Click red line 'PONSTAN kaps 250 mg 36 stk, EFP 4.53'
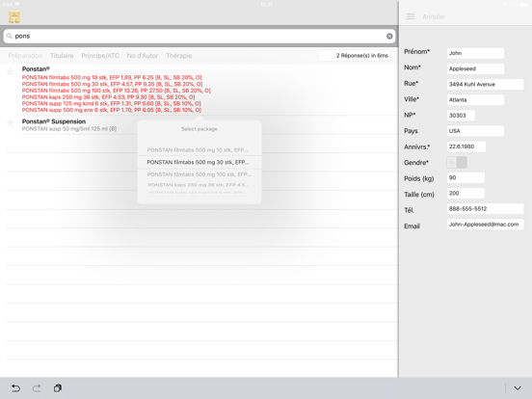The height and width of the screenshot is (399, 532). coord(108,97)
